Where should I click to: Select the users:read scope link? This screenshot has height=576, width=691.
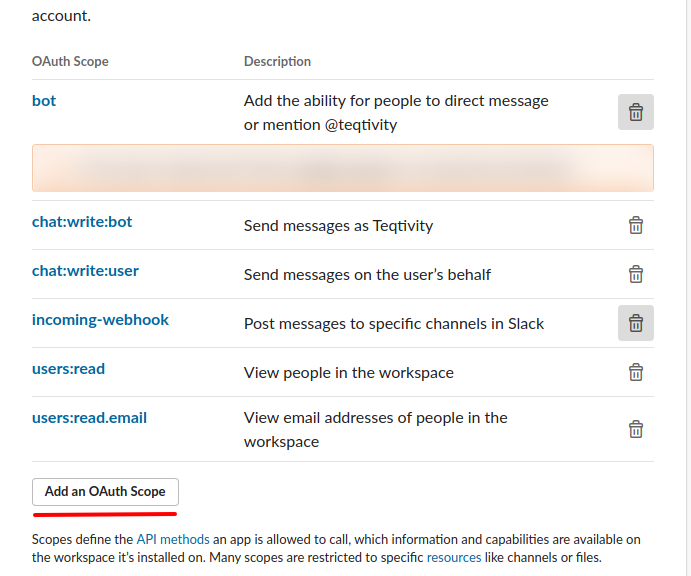click(x=68, y=369)
